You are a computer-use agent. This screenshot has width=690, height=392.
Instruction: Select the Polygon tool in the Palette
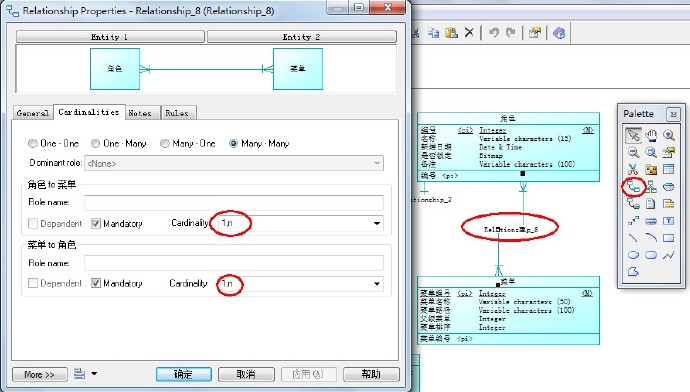tap(633, 272)
